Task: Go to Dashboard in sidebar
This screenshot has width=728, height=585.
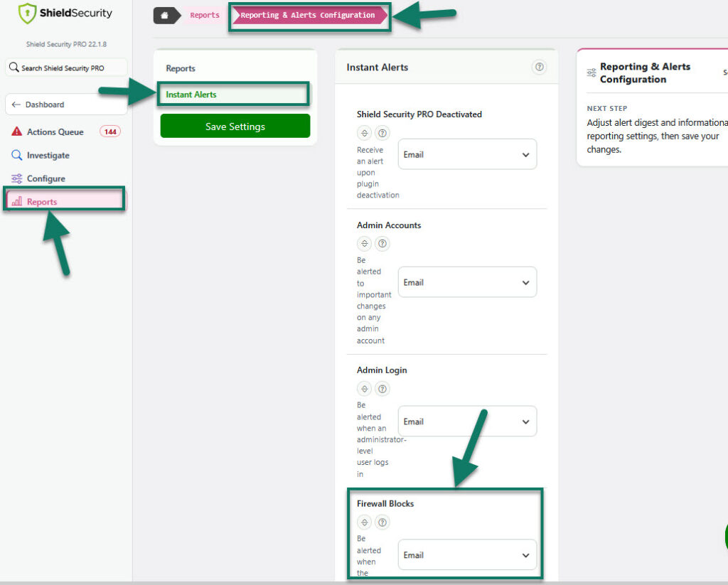Action: 66,104
